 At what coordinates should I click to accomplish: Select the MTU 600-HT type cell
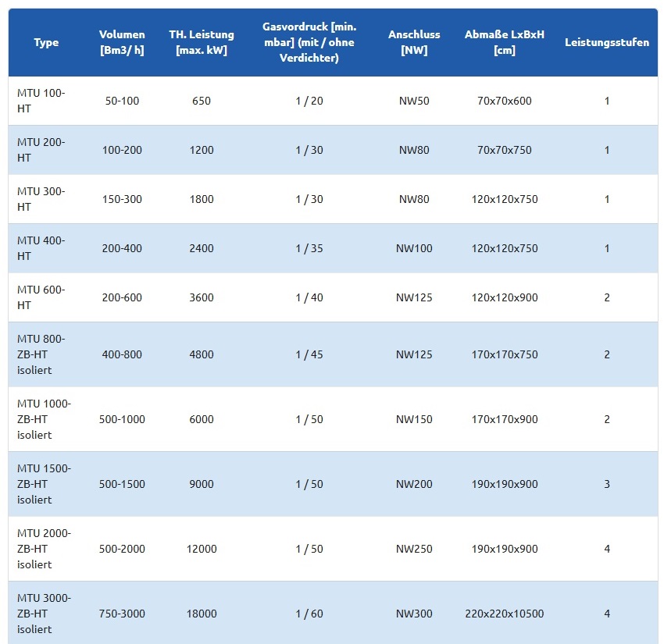pos(41,297)
